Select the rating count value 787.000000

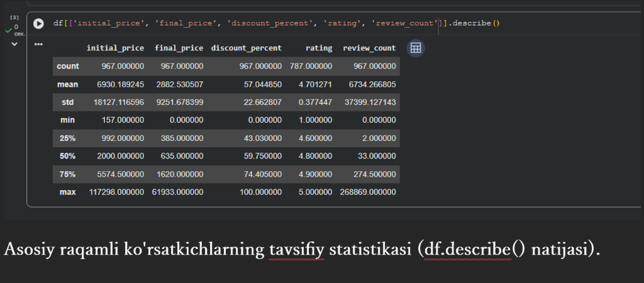tap(311, 66)
